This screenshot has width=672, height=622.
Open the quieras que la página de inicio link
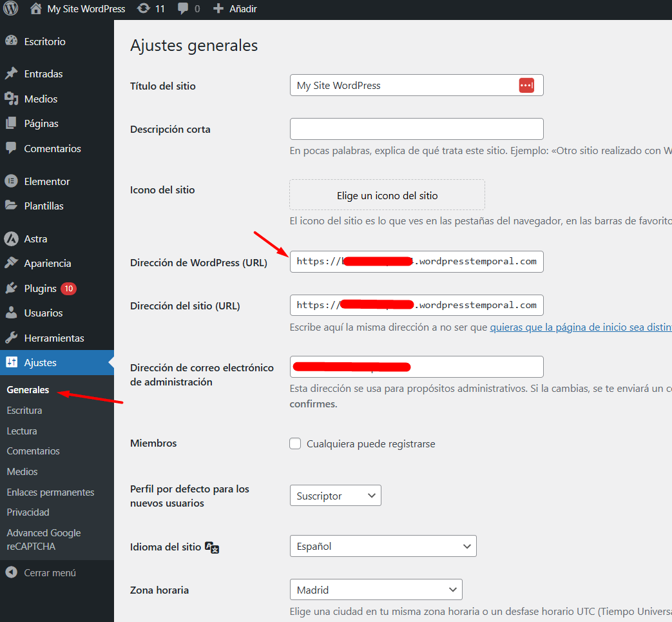(581, 327)
